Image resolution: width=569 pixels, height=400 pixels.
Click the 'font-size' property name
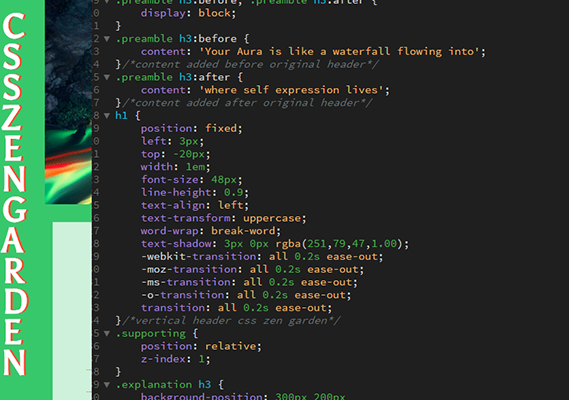[x=169, y=180]
